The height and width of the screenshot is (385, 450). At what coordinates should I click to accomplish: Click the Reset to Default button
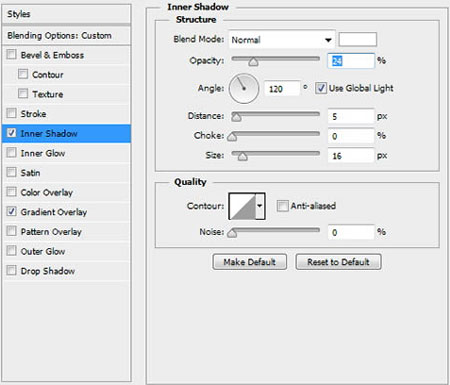(338, 262)
